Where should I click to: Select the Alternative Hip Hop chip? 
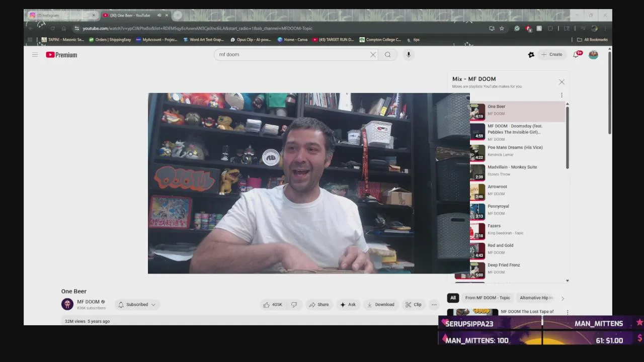pos(535,298)
